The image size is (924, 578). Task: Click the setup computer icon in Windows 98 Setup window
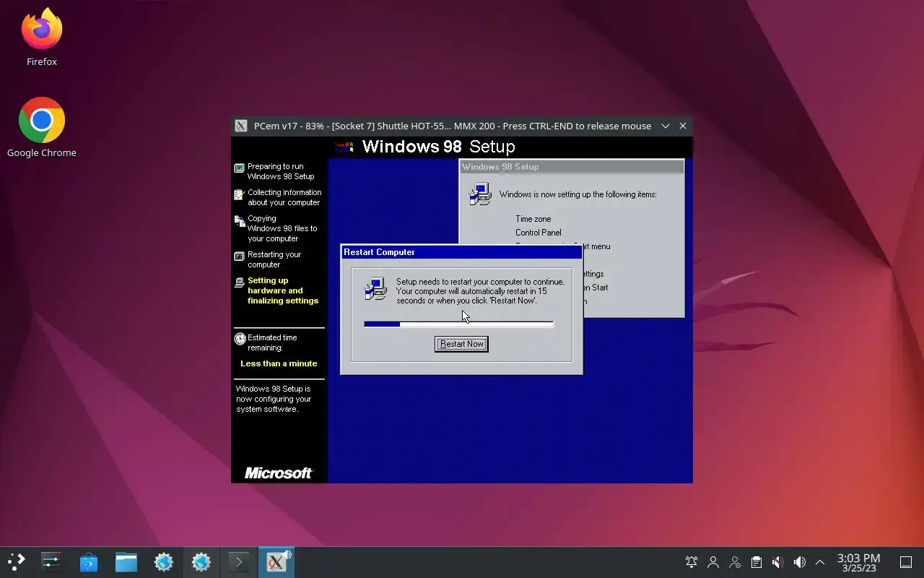click(x=480, y=194)
